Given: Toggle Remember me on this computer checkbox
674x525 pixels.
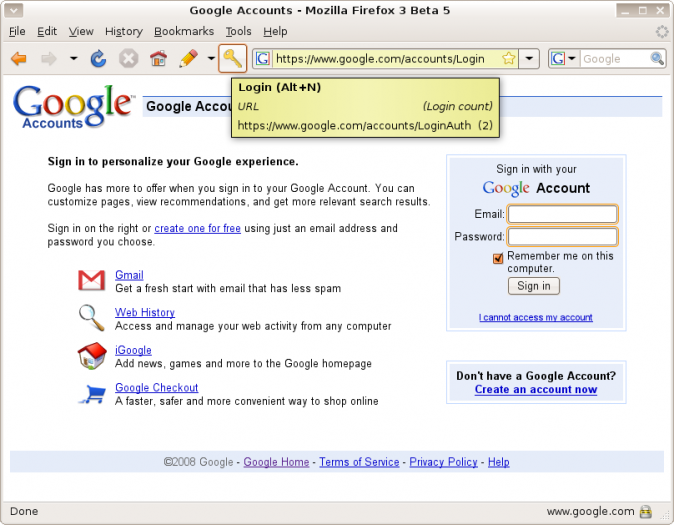Looking at the screenshot, I should pyautogui.click(x=498, y=258).
